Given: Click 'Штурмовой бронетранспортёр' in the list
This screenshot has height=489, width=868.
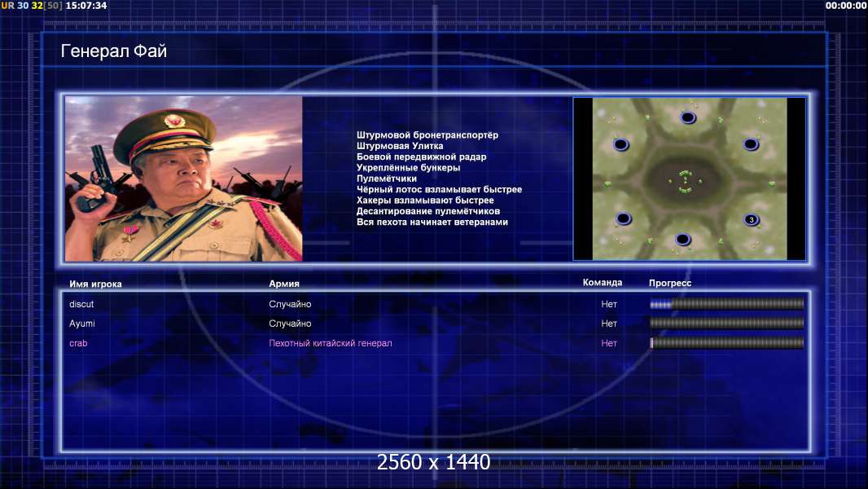Looking at the screenshot, I should tap(427, 135).
